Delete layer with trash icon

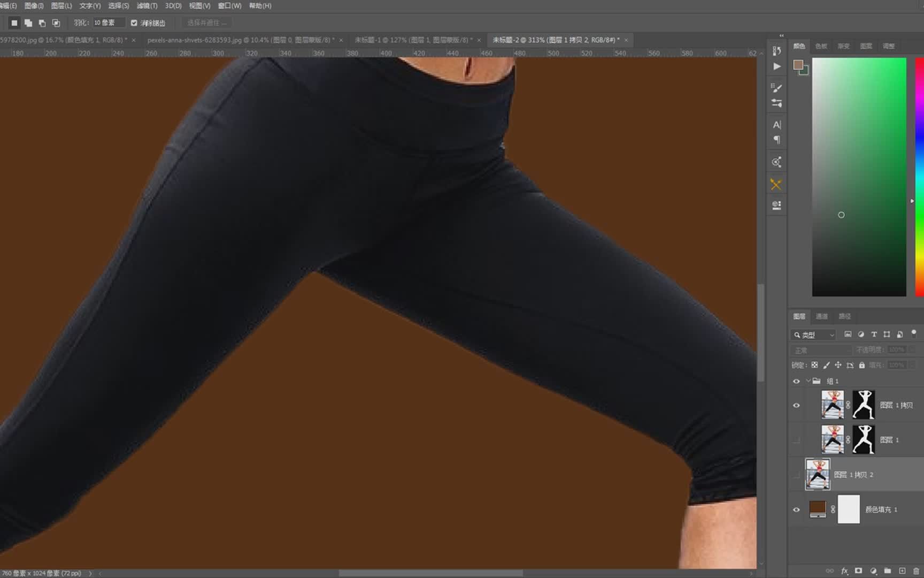coord(916,571)
